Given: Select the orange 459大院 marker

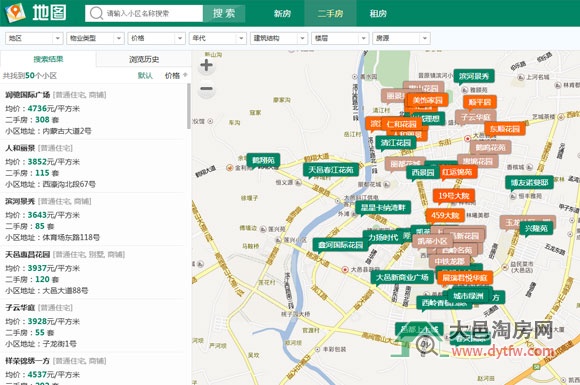Looking at the screenshot, I should 445,215.
